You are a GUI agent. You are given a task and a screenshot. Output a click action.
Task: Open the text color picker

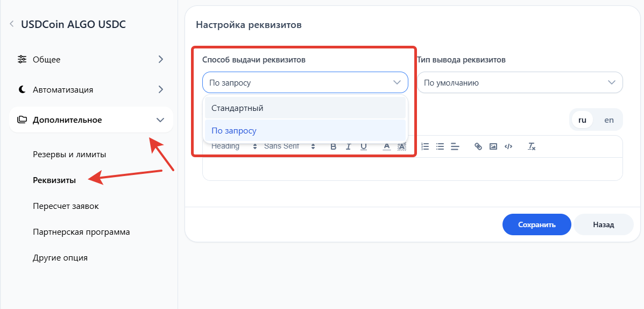386,146
